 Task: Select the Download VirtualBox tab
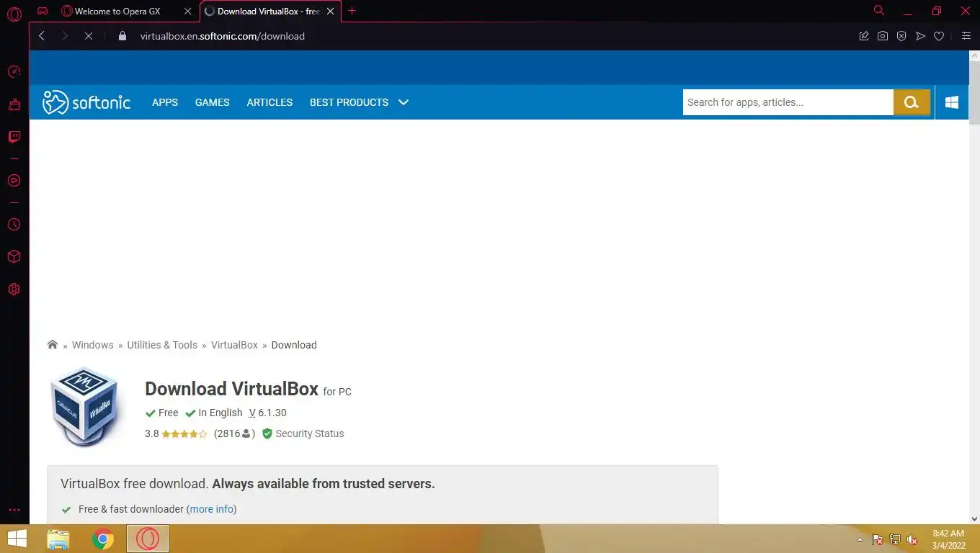click(268, 12)
